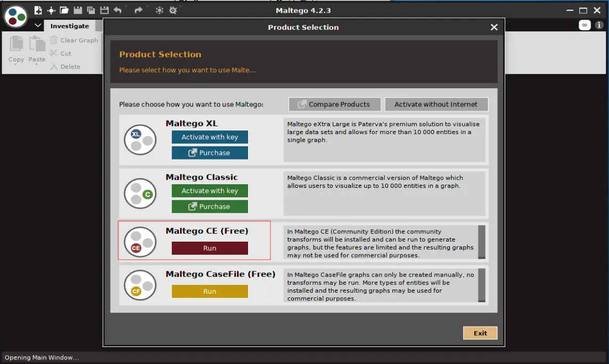Screen dimensions: 609x364
Task: Expand the ribbon collapse chevron
Action: [x=38, y=26]
